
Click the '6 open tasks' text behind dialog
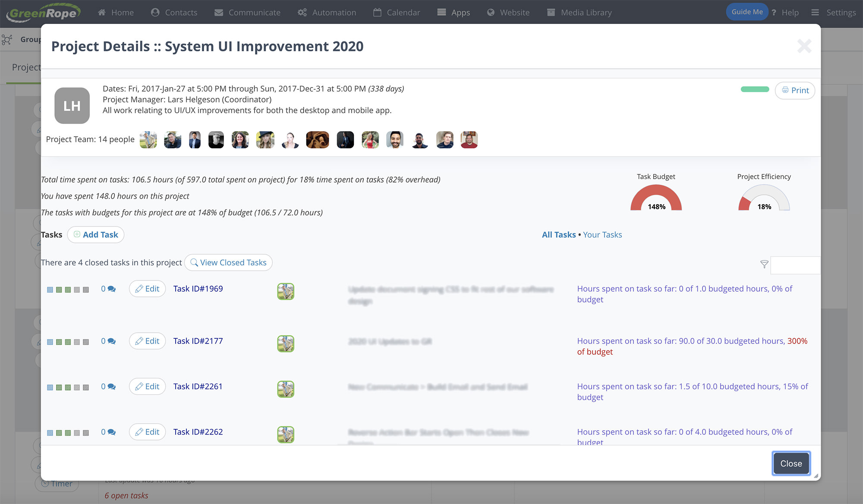point(126,495)
